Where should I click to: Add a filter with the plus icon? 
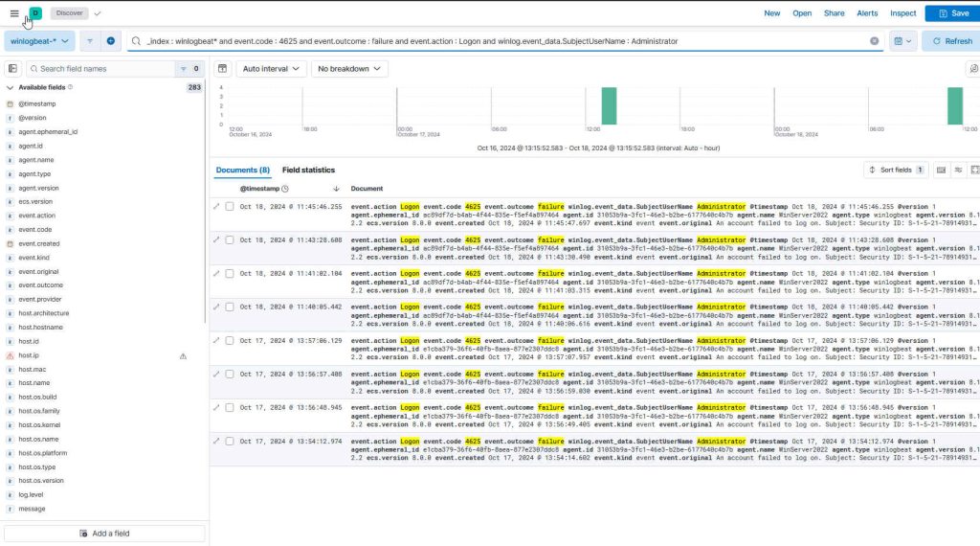tap(111, 41)
